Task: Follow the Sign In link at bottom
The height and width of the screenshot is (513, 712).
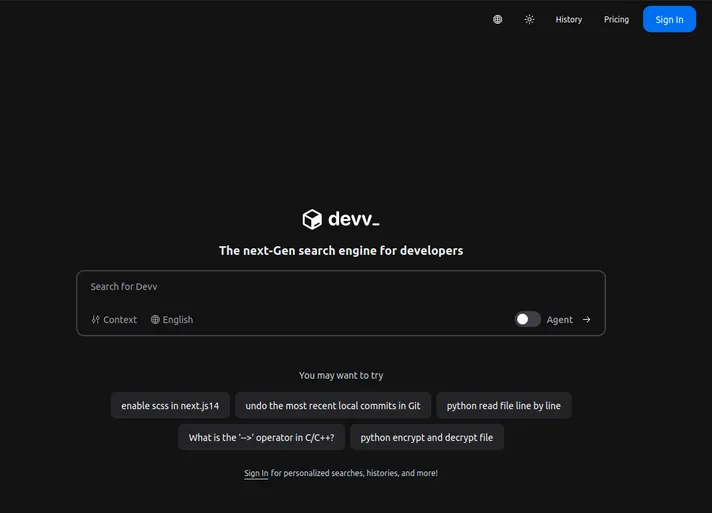Action: click(x=256, y=473)
